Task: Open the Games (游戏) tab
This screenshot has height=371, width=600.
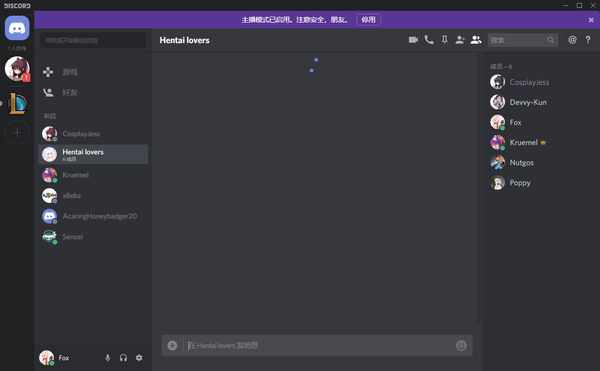Action: pos(93,72)
